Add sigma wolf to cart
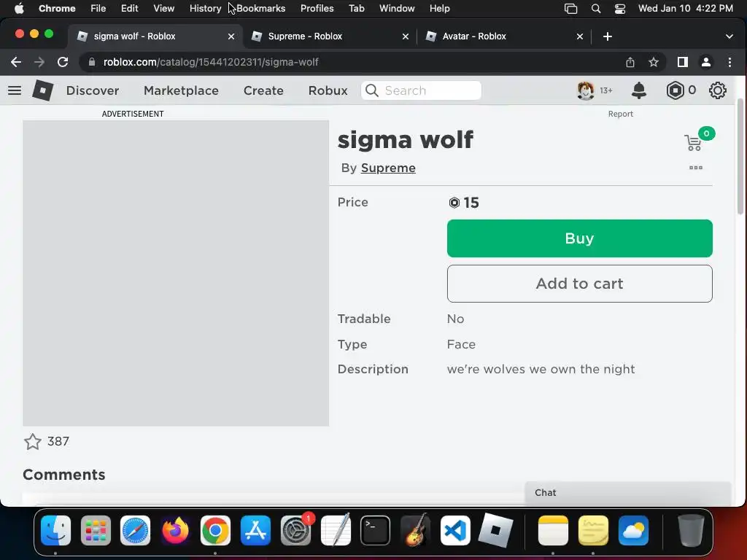The image size is (747, 560). (x=580, y=284)
